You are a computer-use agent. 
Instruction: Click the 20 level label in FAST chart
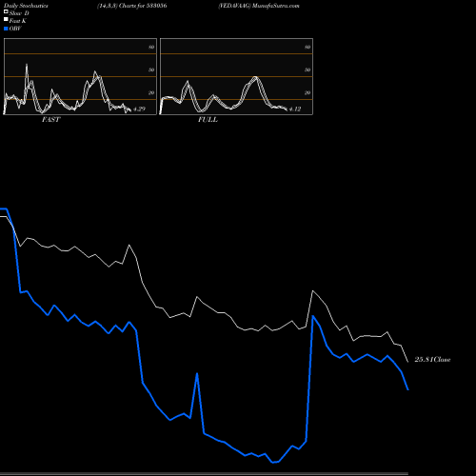coord(151,92)
